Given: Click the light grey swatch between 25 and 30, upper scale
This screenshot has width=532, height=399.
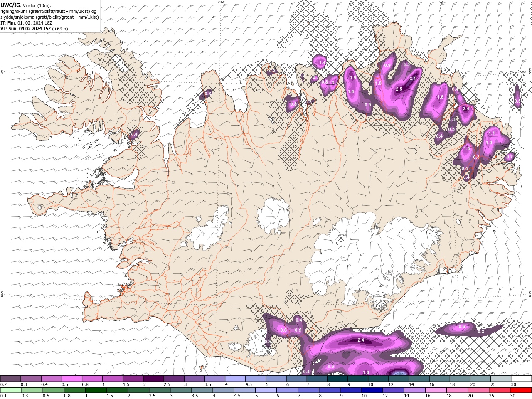Looking at the screenshot, I should coord(501,379).
